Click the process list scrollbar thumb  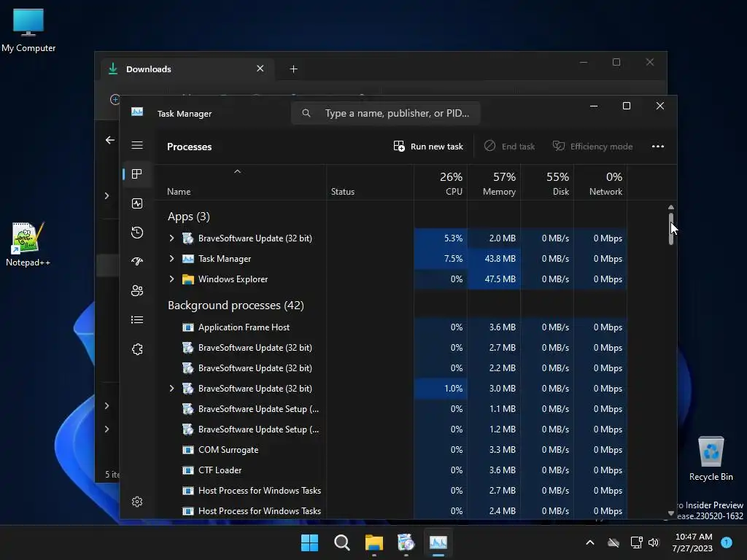point(671,229)
